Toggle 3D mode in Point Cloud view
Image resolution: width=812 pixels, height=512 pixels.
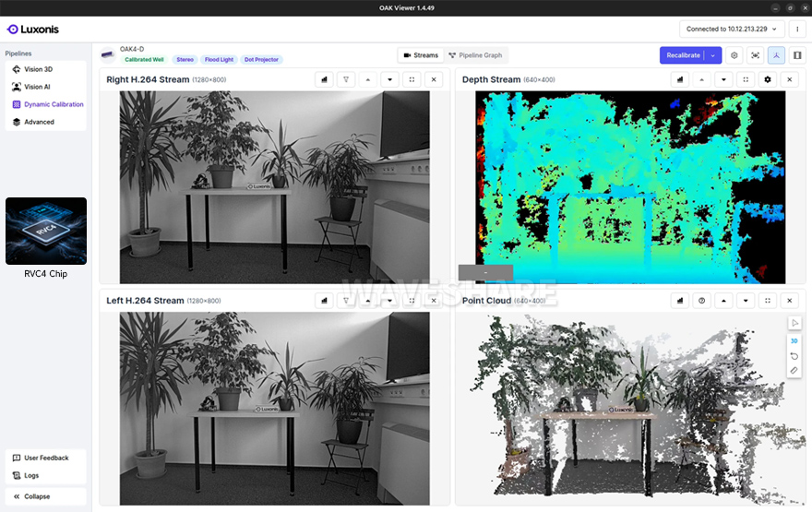tap(794, 340)
